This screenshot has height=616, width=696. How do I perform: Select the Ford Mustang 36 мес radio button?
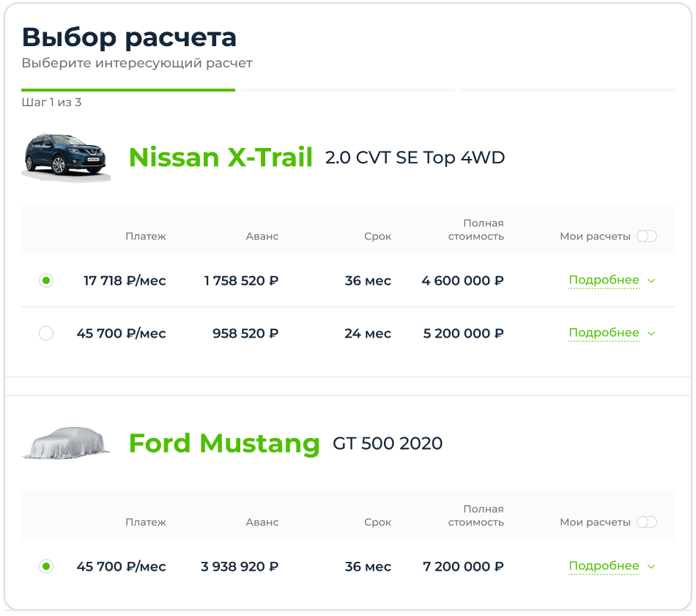click(46, 566)
